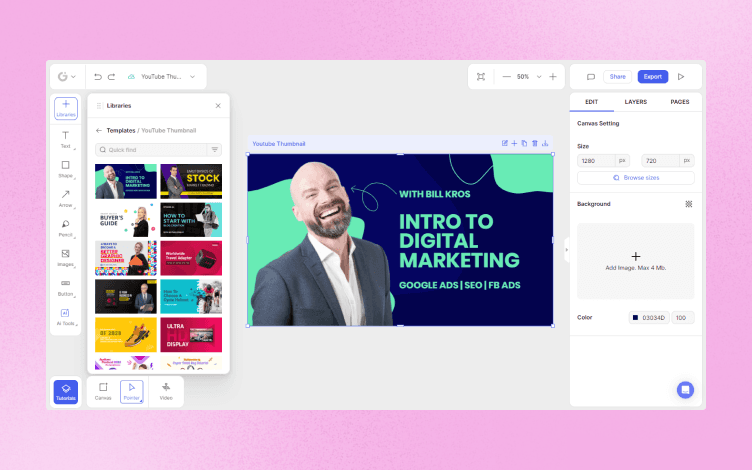Delete canvas with trash icon

(x=535, y=143)
